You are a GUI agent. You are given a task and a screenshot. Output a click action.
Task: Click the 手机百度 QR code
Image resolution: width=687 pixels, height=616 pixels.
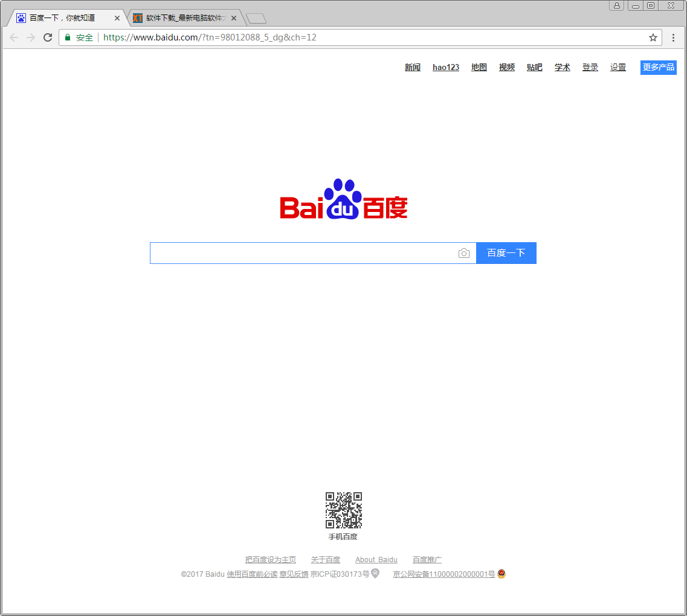(x=343, y=510)
